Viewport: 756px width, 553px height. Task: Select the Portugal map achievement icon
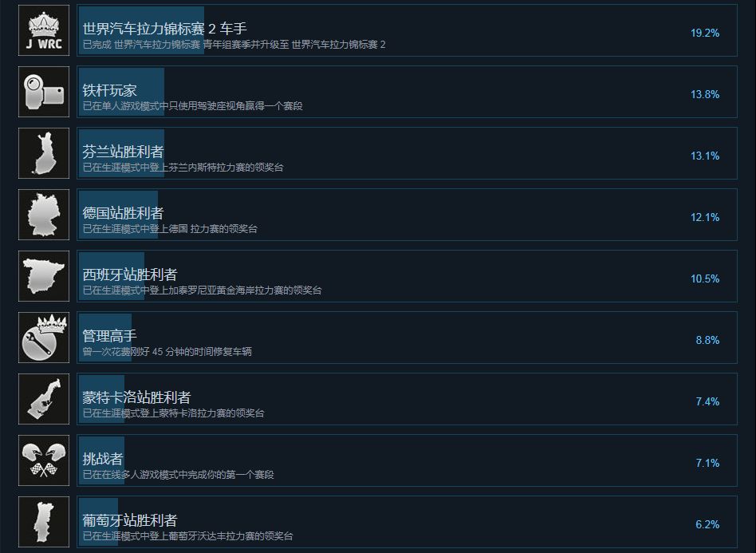coord(44,522)
